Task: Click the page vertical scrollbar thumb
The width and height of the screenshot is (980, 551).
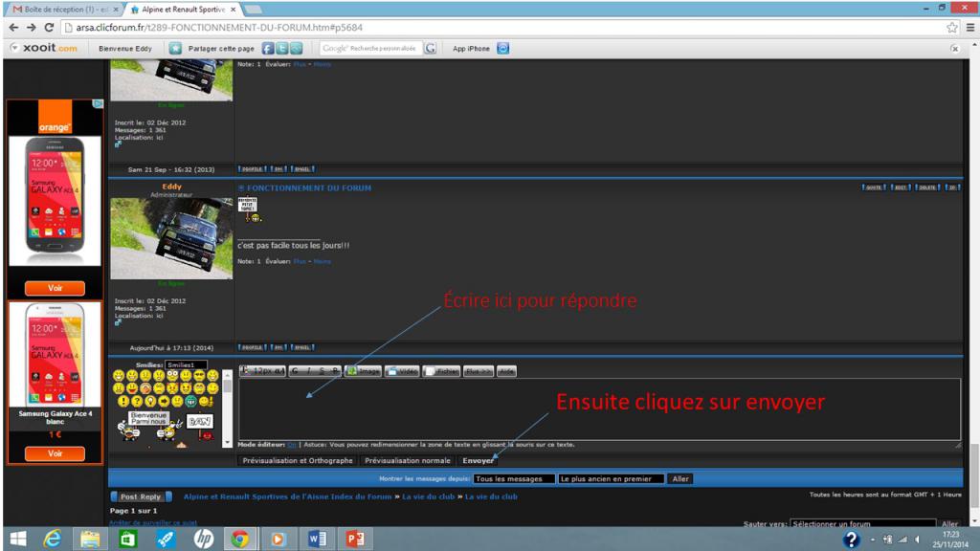Action: (x=974, y=476)
